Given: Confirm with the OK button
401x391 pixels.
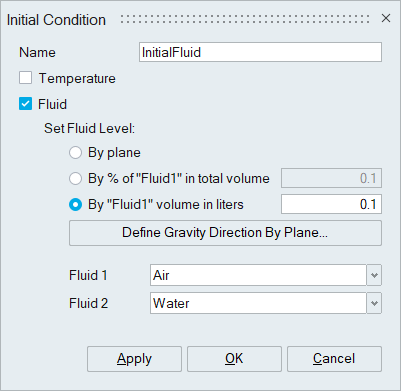Looking at the screenshot, I should pyautogui.click(x=234, y=359).
